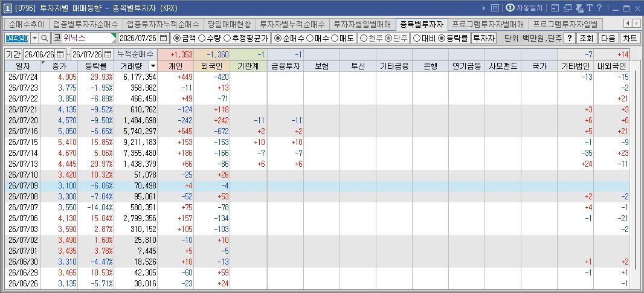Screen dimensions: 644x293
Task: Select the 순매수 radio button
Action: coord(278,38)
